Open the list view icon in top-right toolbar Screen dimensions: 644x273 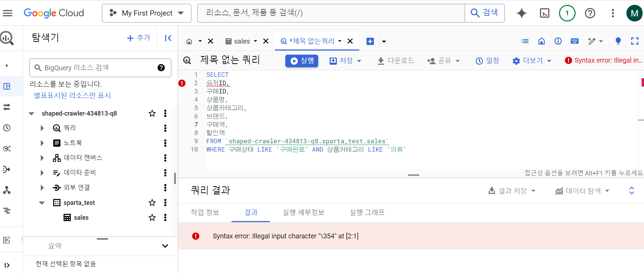pyautogui.click(x=525, y=41)
